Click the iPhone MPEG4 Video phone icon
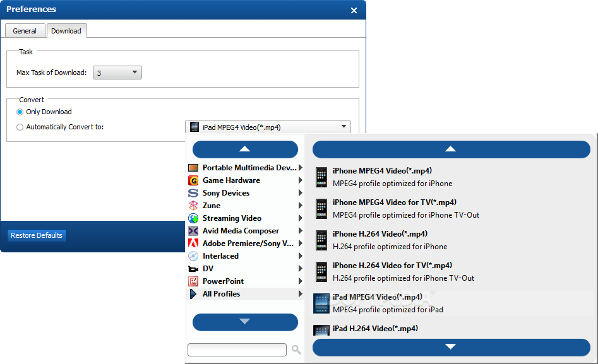598x364 pixels. pos(321,177)
